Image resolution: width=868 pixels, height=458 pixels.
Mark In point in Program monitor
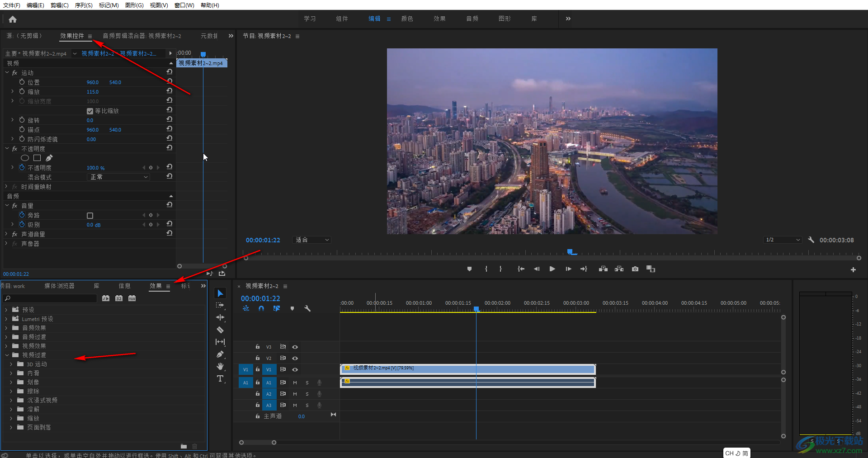pos(486,269)
